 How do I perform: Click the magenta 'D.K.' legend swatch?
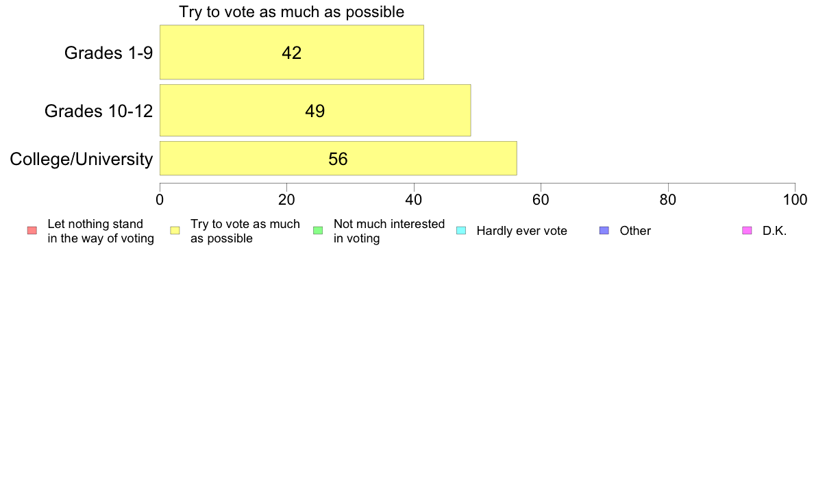coord(747,231)
